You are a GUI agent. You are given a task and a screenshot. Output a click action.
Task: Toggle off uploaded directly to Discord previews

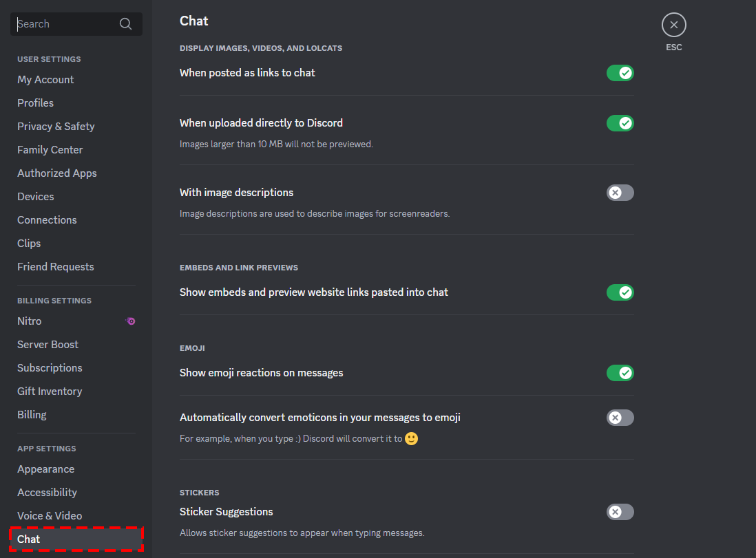620,123
